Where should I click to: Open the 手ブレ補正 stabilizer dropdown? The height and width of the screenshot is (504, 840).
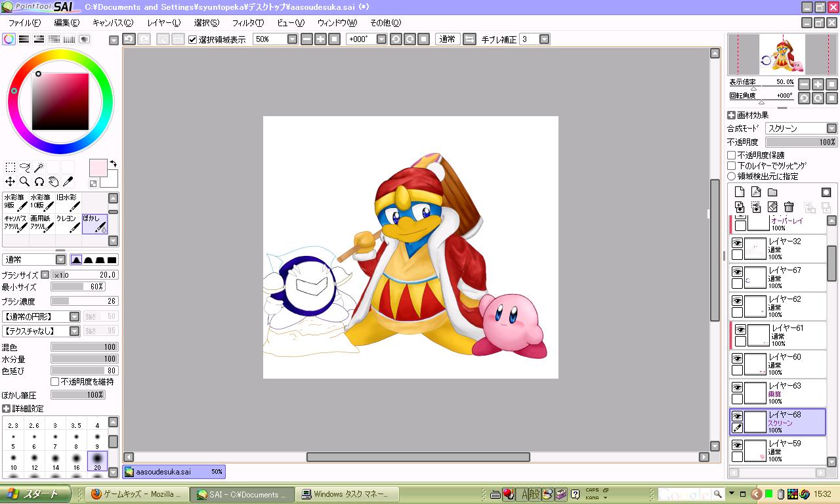[544, 39]
